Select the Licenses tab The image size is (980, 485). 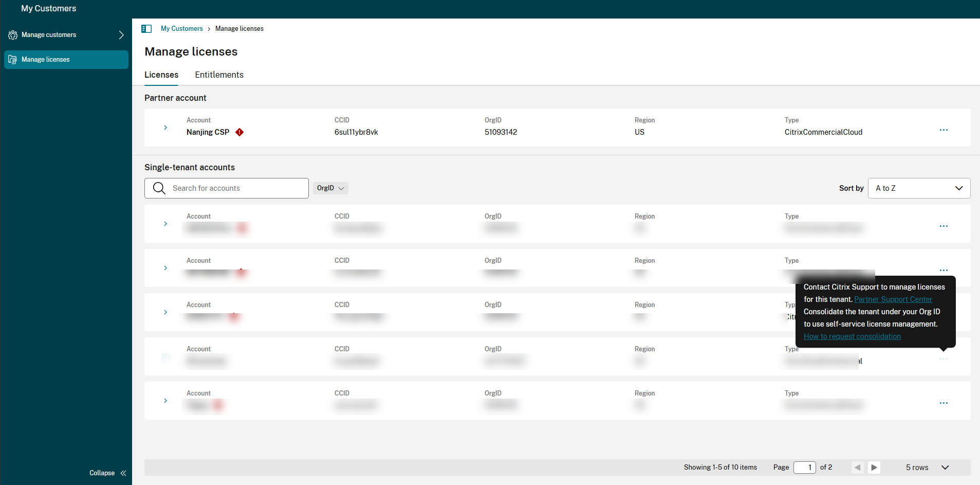pos(161,75)
